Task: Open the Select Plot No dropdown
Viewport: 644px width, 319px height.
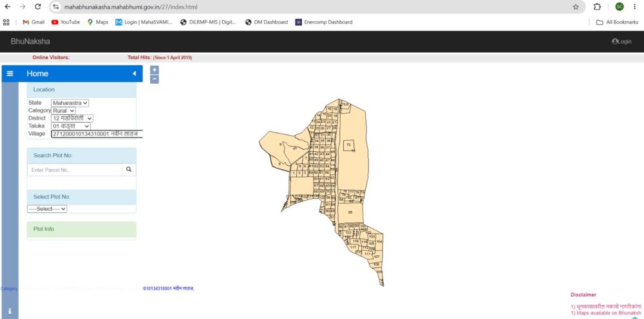Action: 47,209
